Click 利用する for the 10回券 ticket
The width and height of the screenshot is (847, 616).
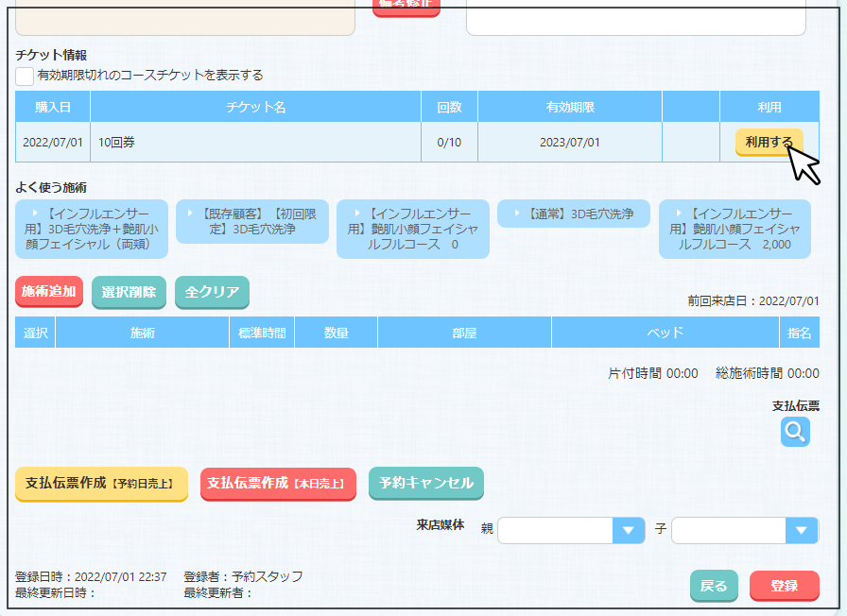[x=769, y=143]
